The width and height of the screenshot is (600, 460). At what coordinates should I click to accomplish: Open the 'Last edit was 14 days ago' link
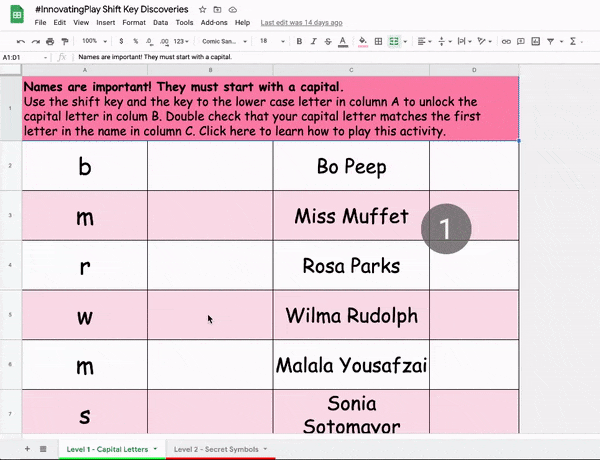[302, 23]
